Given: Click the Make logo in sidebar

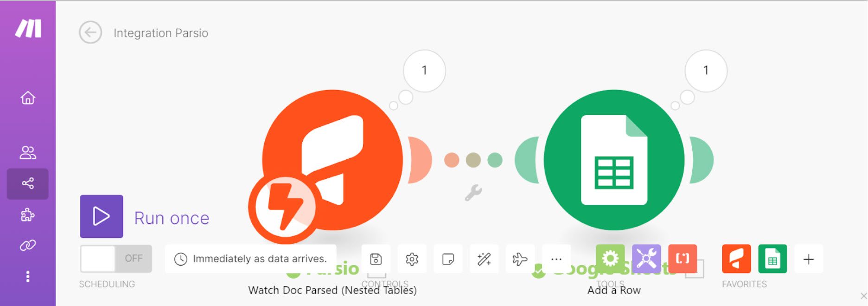Looking at the screenshot, I should pyautogui.click(x=28, y=29).
